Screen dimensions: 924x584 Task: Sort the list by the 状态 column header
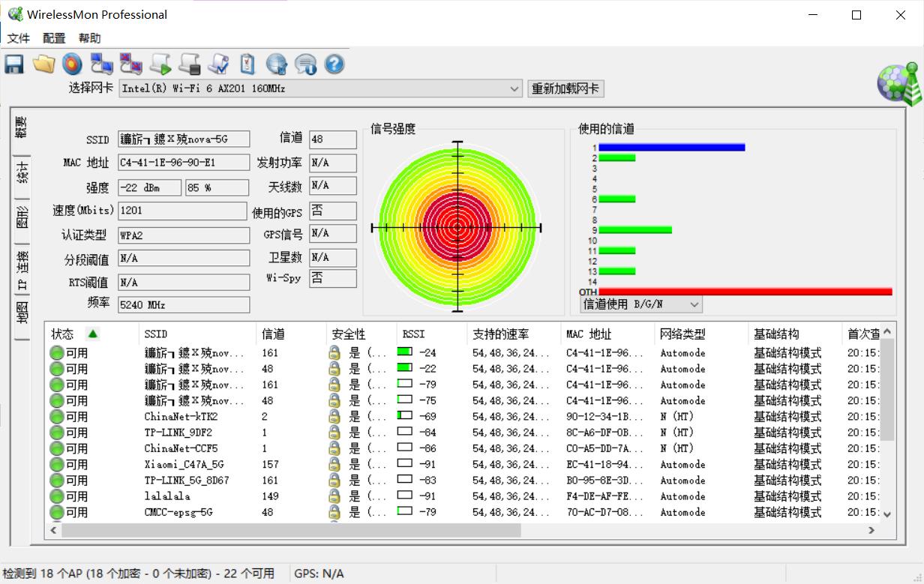coord(63,334)
